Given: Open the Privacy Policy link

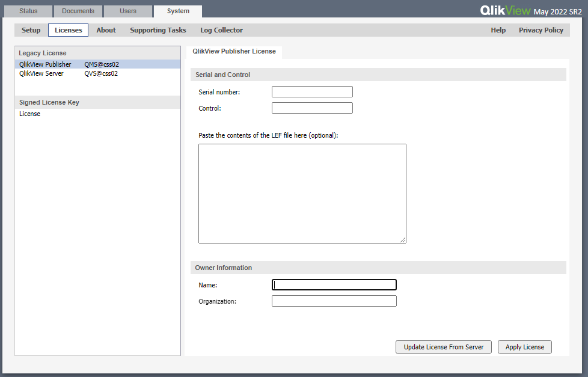Looking at the screenshot, I should point(541,30).
